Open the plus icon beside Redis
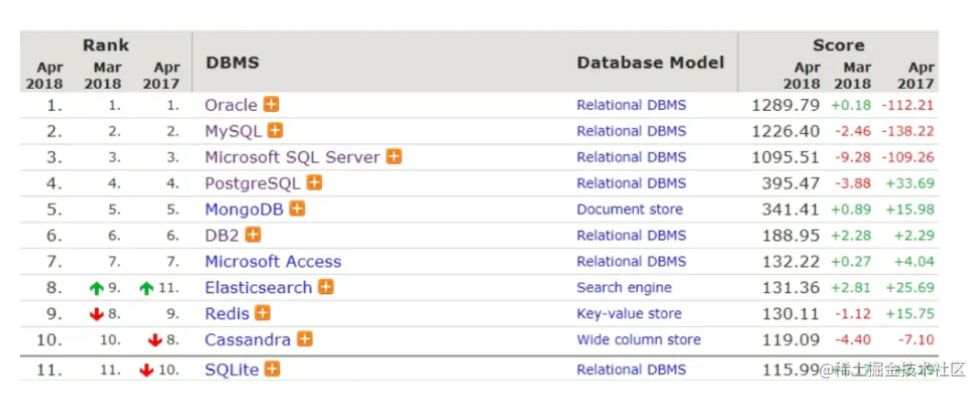The image size is (980, 393). (x=264, y=313)
